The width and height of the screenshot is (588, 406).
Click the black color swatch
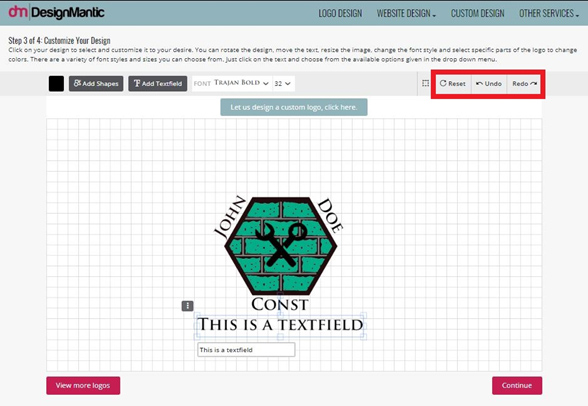56,84
